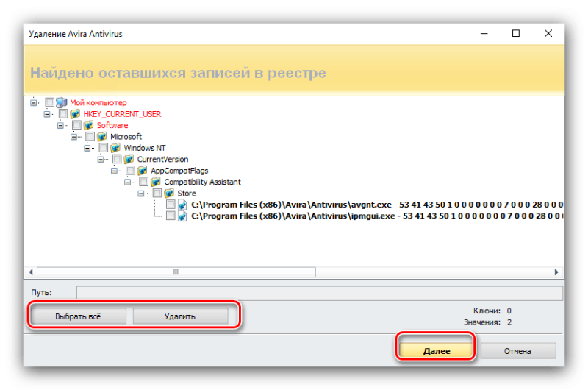Proceed with the Далее button

coord(436,350)
